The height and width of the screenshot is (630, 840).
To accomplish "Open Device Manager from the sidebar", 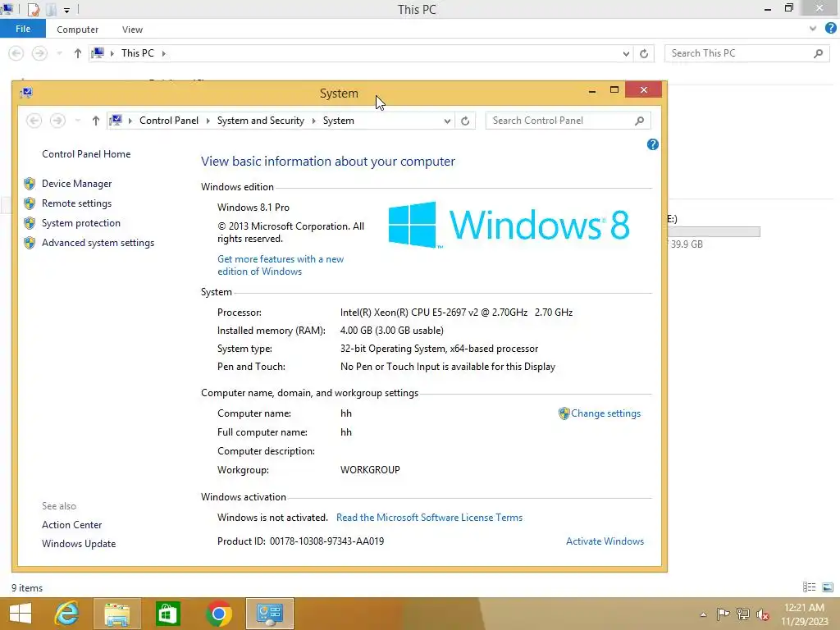I will pos(76,184).
